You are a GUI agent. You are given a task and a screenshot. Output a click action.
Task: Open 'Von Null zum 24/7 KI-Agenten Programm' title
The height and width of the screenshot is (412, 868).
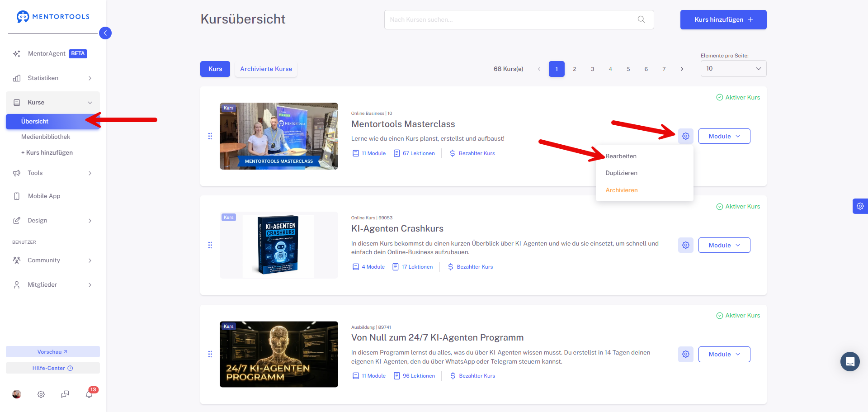click(x=438, y=337)
